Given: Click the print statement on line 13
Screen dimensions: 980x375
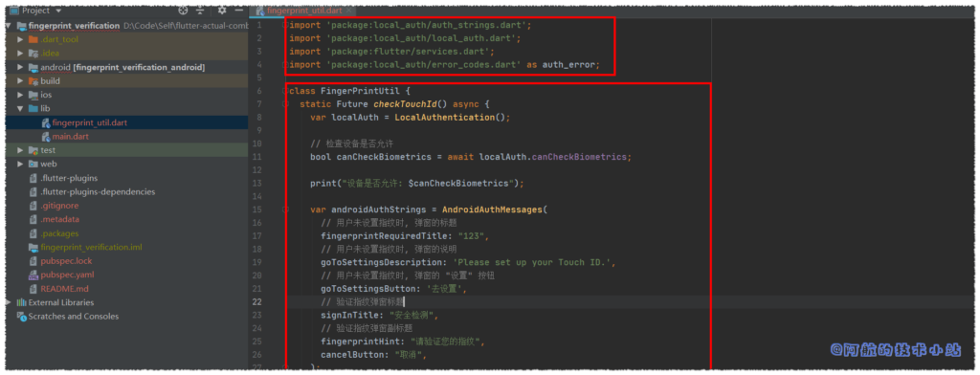Looking at the screenshot, I should coord(417,183).
